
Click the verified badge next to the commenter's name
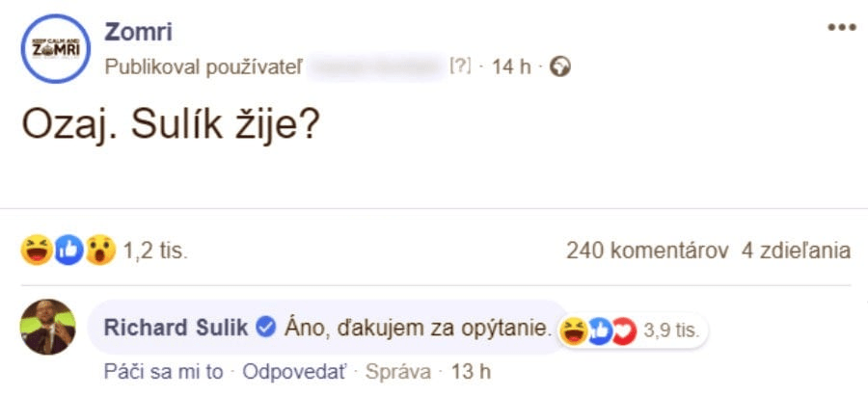[x=264, y=328]
